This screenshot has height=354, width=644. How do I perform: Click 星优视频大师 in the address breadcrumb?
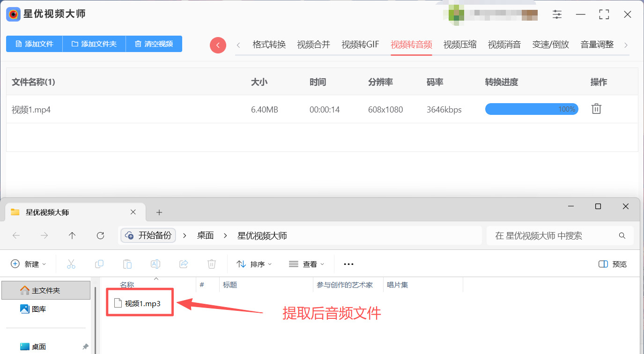pyautogui.click(x=262, y=235)
